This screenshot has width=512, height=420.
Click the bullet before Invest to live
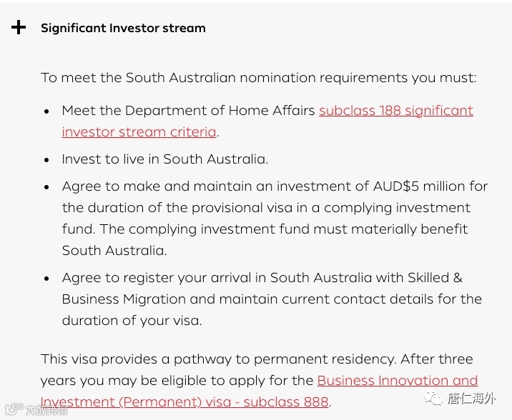(x=46, y=160)
